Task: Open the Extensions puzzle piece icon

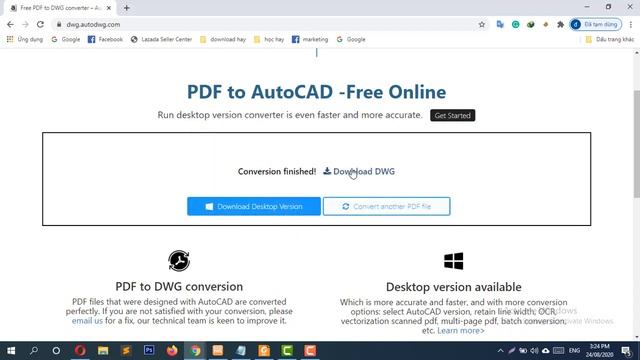Action: click(560, 24)
